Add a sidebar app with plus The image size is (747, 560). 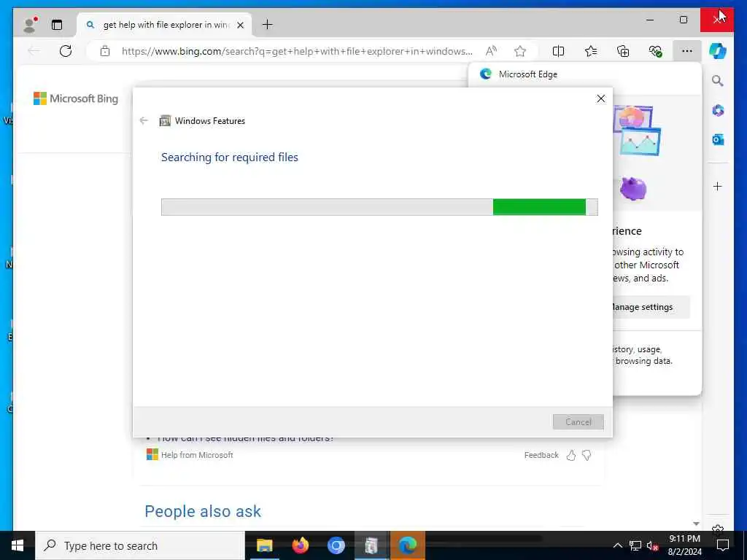coord(718,186)
